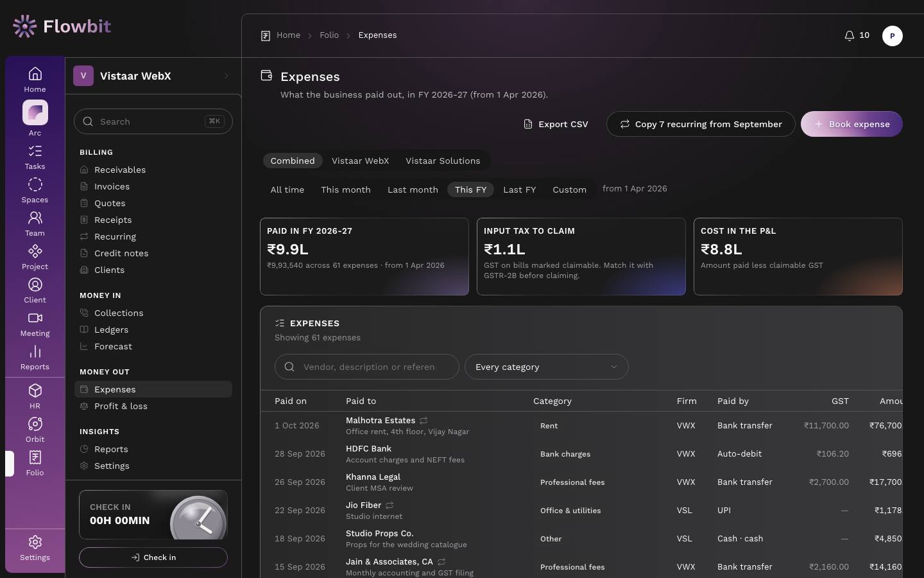This screenshot has height=578, width=924.
Task: Select the Combined firm filter
Action: coord(293,161)
